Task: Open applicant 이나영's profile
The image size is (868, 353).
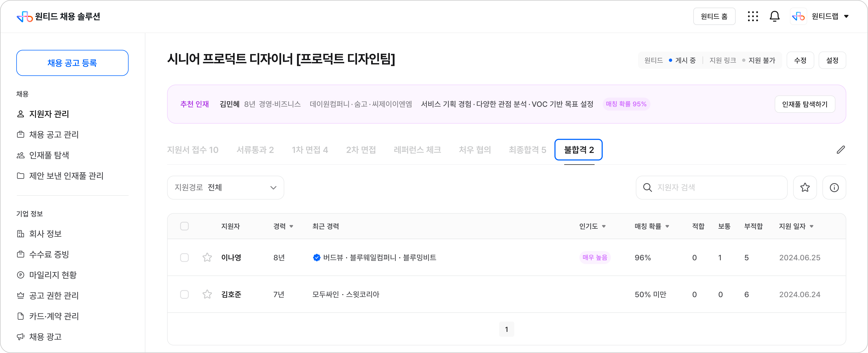Action: (x=231, y=258)
